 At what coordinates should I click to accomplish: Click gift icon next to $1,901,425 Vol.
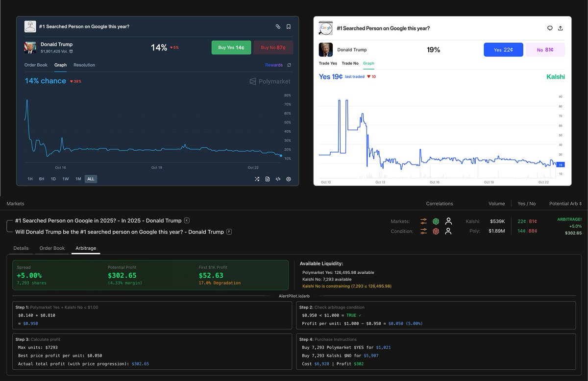tap(71, 51)
